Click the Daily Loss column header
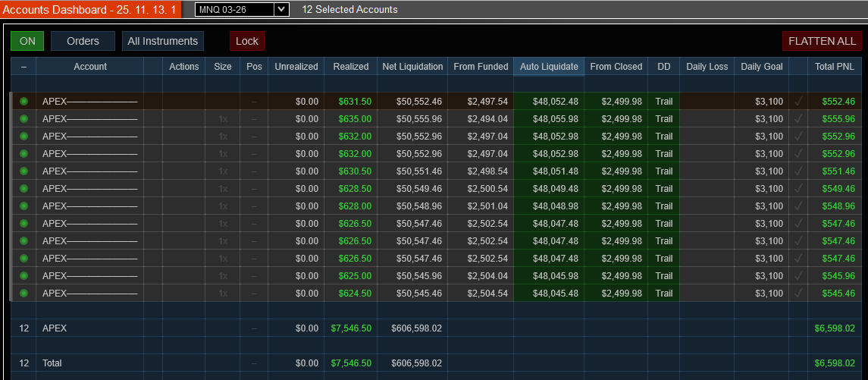The image size is (868, 380). (707, 67)
